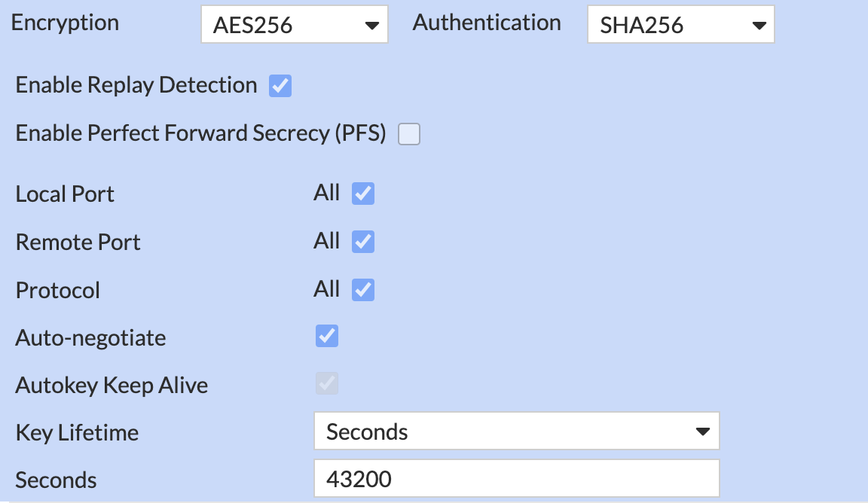The width and height of the screenshot is (868, 503).
Task: Click the Protocol label text
Action: (x=57, y=291)
